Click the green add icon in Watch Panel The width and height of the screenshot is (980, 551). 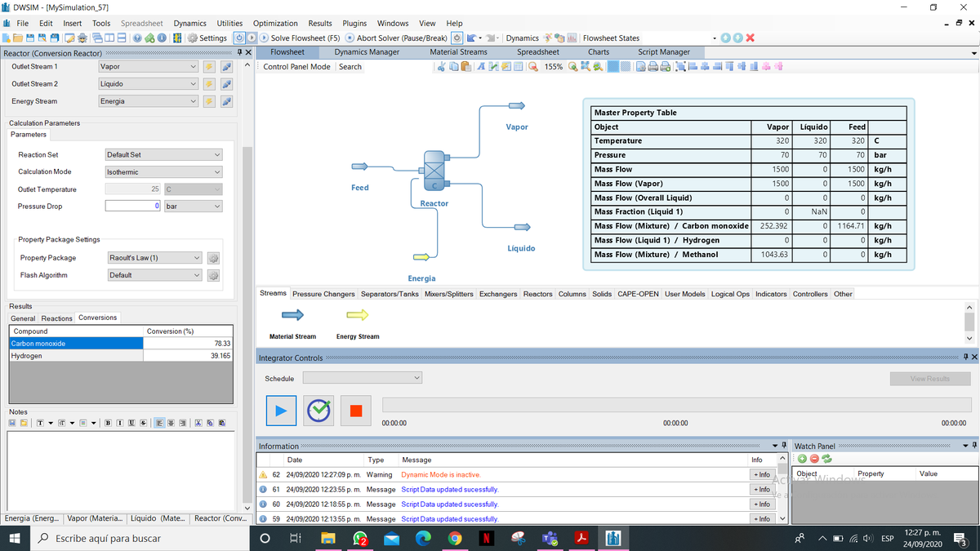(x=802, y=458)
